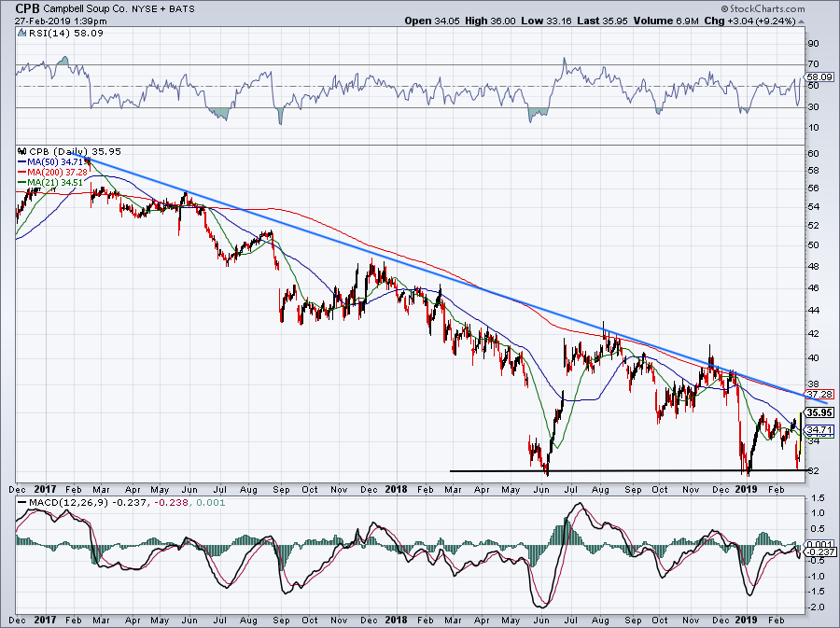
Task: Click the 70 overbought level on RSI axis
Action: pyautogui.click(x=813, y=64)
